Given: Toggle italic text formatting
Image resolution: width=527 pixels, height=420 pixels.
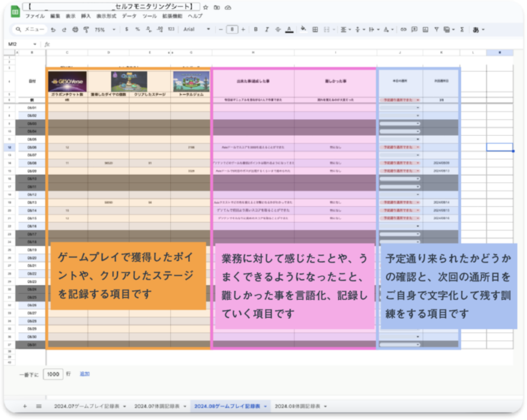Looking at the screenshot, I should click(x=267, y=29).
